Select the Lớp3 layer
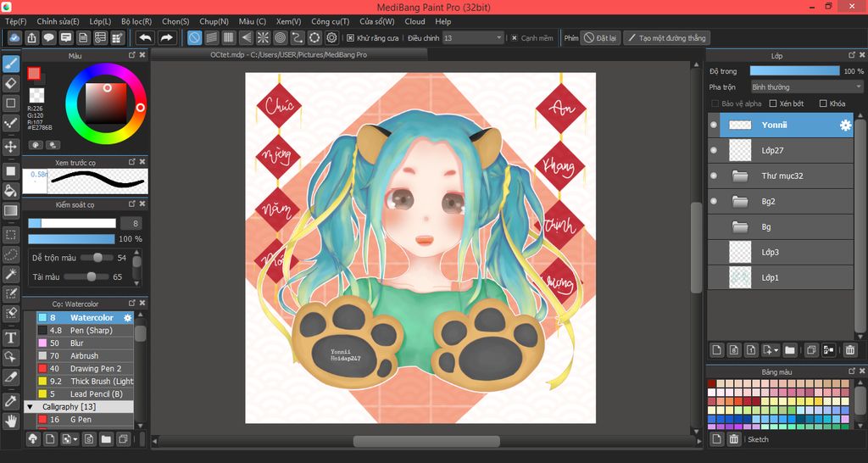This screenshot has width=868, height=463. tap(781, 253)
